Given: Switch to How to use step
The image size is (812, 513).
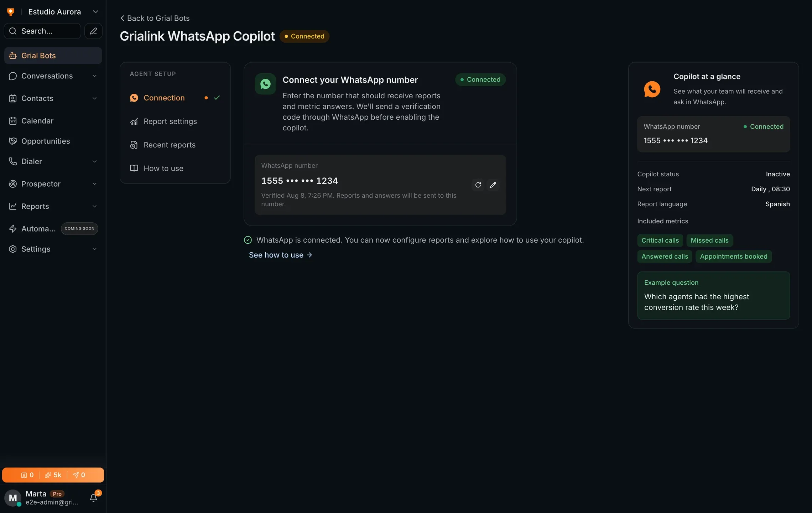Looking at the screenshot, I should (x=175, y=169).
